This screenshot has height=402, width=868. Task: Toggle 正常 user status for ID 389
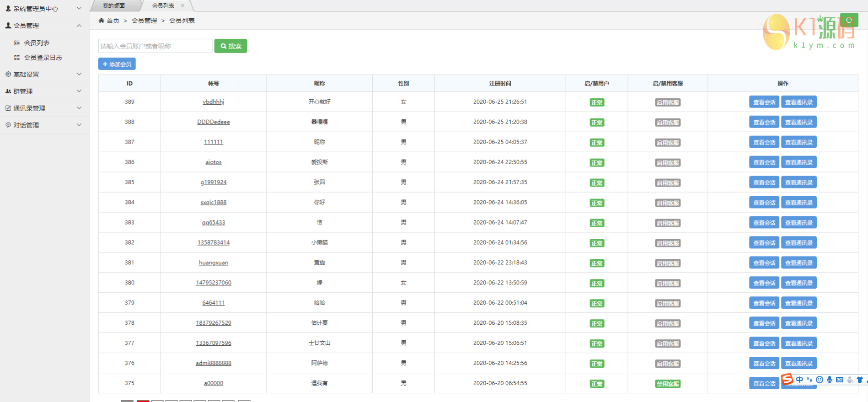click(597, 102)
